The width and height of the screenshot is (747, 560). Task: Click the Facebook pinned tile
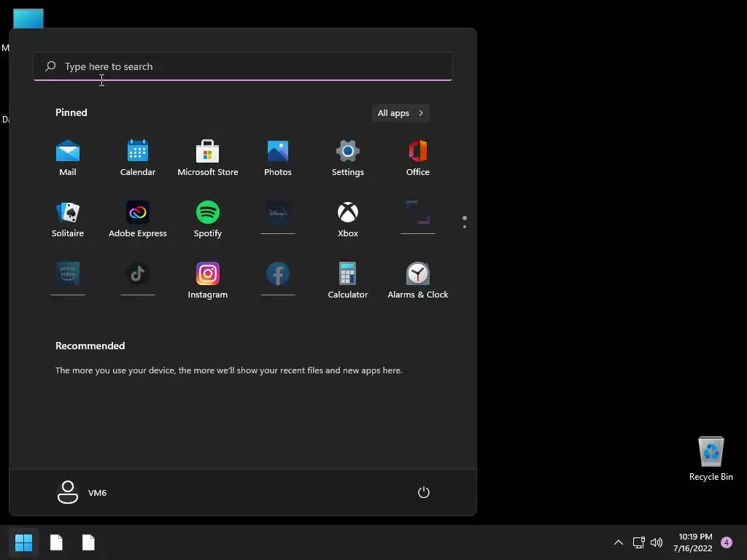tap(278, 279)
